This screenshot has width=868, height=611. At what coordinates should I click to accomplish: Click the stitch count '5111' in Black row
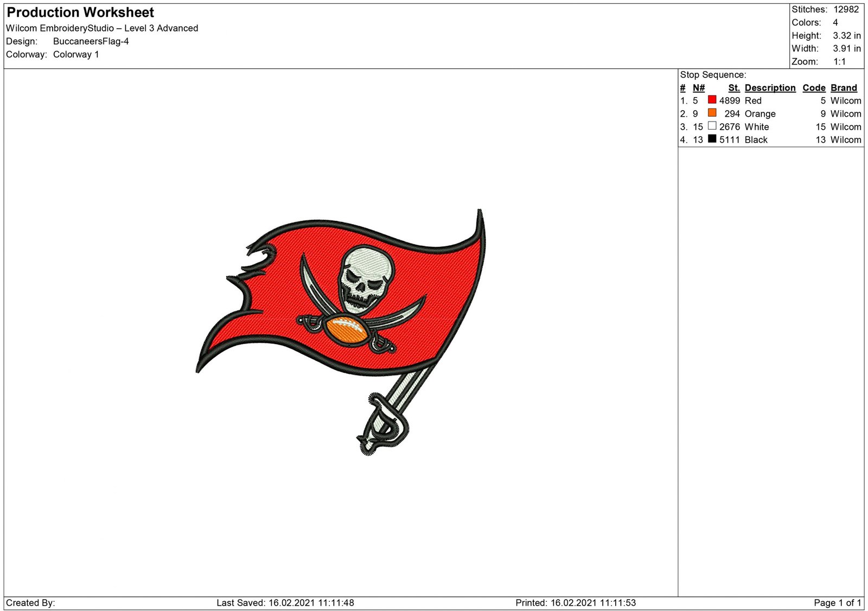click(x=730, y=139)
